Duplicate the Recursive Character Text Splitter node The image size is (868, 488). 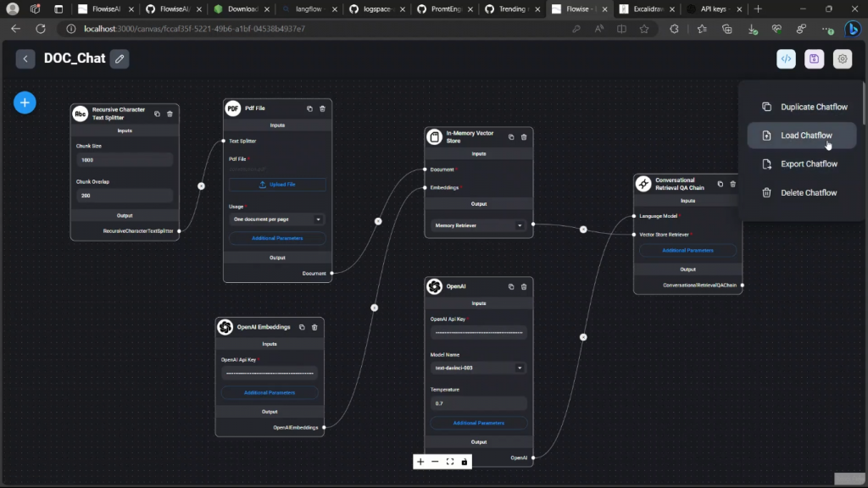[157, 114]
